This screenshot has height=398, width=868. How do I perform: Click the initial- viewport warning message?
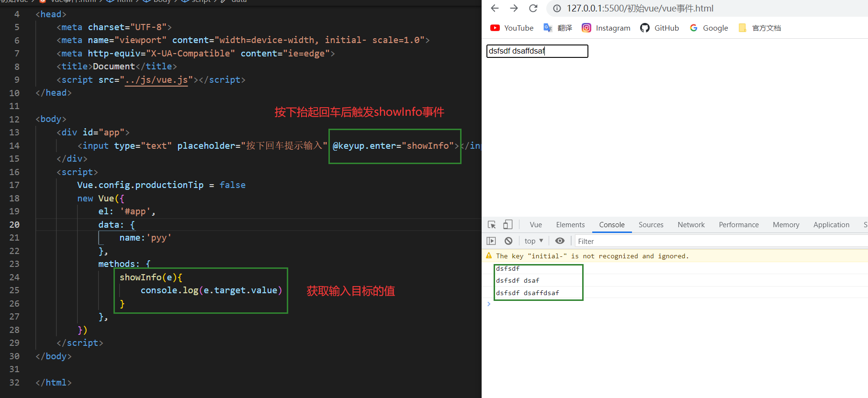tap(592, 256)
